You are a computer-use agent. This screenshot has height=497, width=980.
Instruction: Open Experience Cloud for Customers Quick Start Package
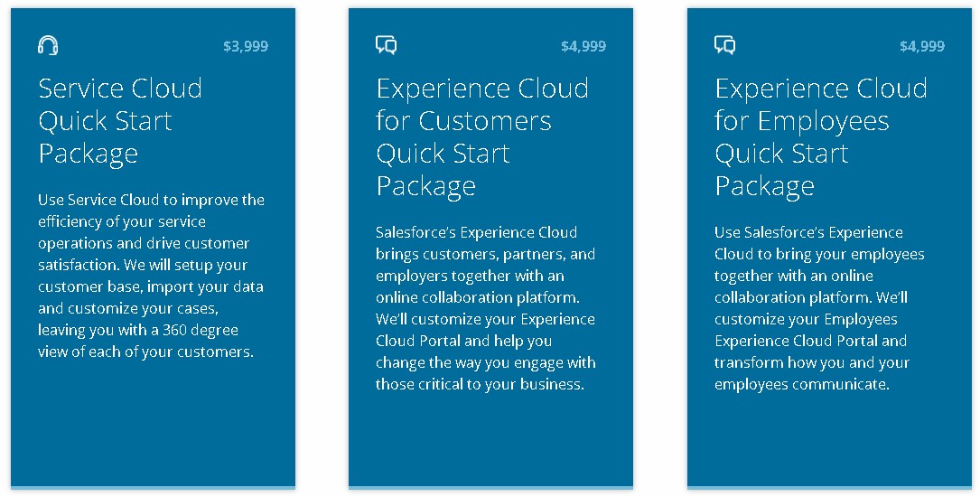tap(482, 137)
